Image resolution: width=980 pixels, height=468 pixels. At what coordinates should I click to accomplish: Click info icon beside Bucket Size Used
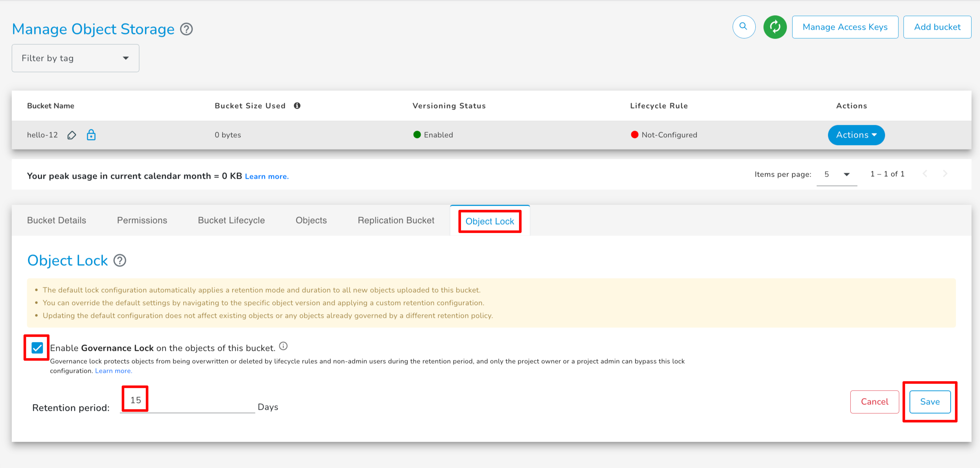point(297,105)
